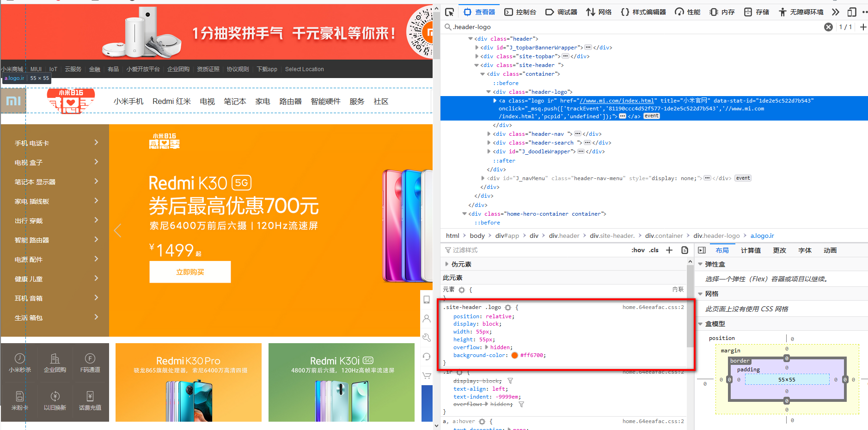Activate the element picker tool icon
The height and width of the screenshot is (430, 868).
(x=449, y=12)
